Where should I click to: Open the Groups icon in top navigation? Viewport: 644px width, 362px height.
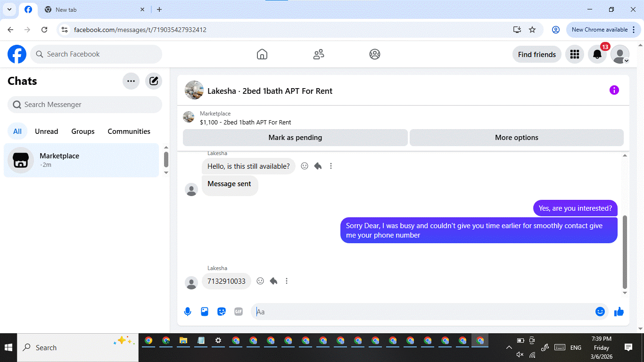click(x=375, y=54)
